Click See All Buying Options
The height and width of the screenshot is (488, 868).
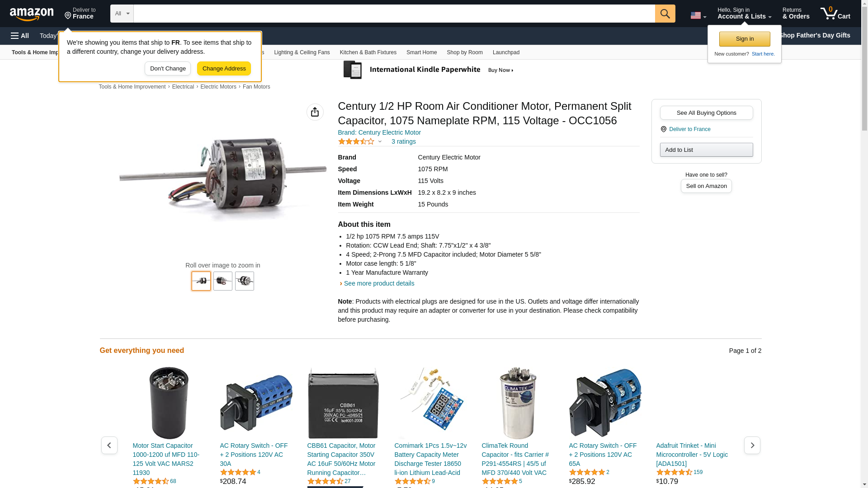click(706, 113)
